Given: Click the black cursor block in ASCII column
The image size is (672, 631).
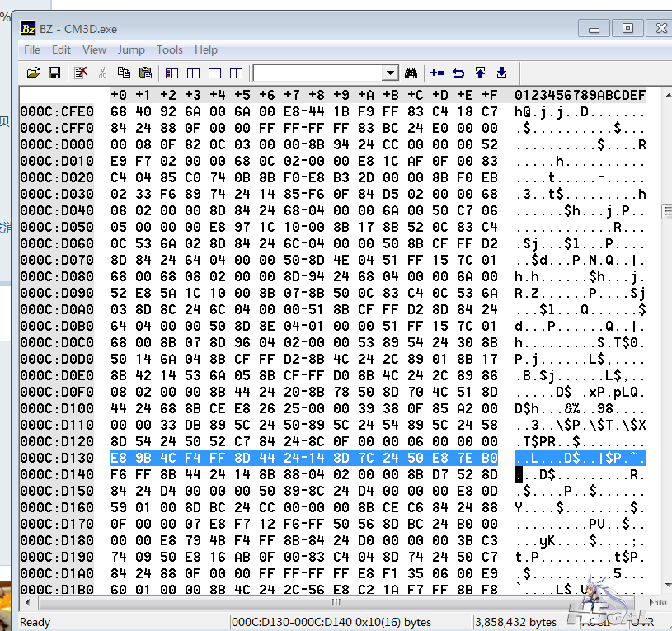Looking at the screenshot, I should 519,474.
